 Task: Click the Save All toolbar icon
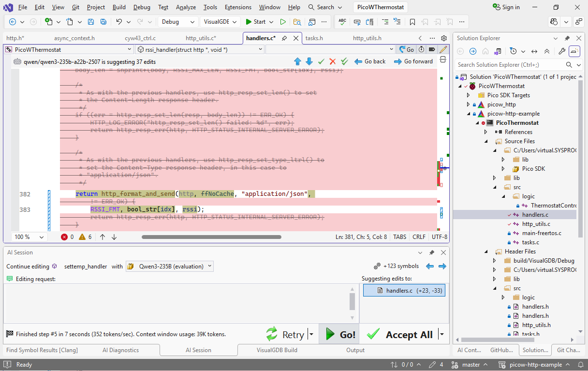(x=103, y=22)
